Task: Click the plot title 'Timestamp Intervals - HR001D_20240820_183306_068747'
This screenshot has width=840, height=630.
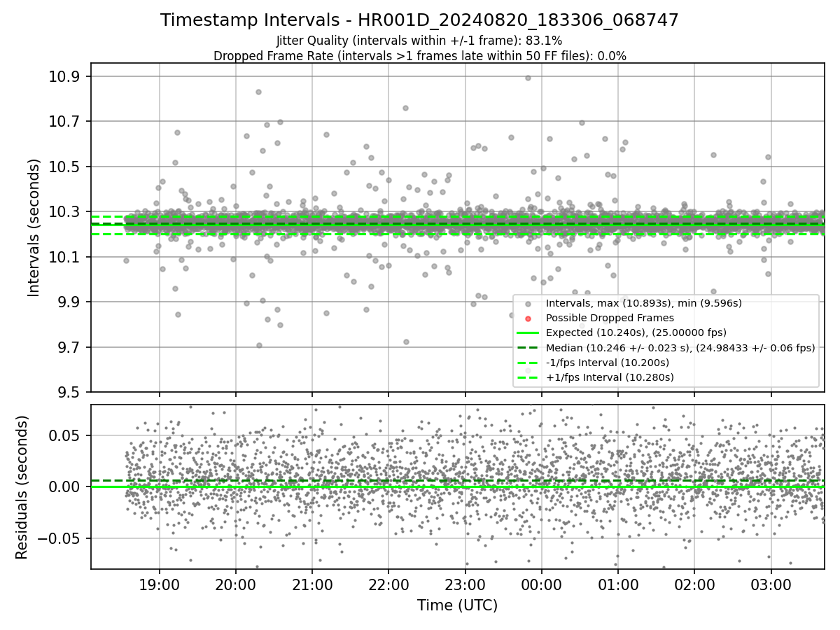Action: pos(419,20)
